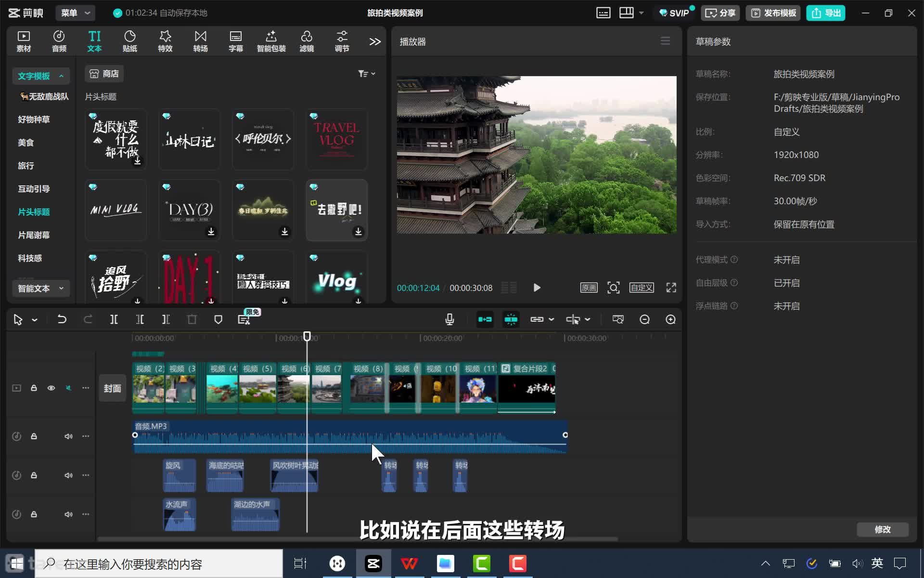
Task: Expand the layout dropdown arrow
Action: [641, 13]
